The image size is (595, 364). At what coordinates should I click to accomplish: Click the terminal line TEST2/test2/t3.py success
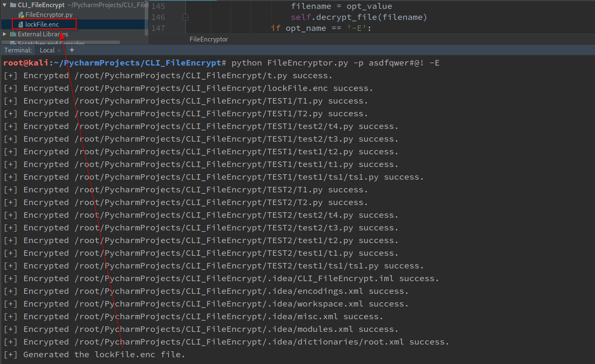tap(201, 228)
